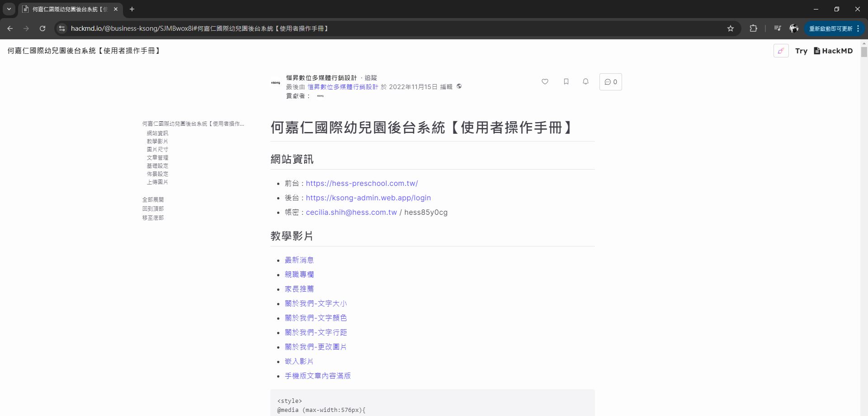Open 關於我們-文字行距 link
This screenshot has width=868, height=416.
pos(316,332)
